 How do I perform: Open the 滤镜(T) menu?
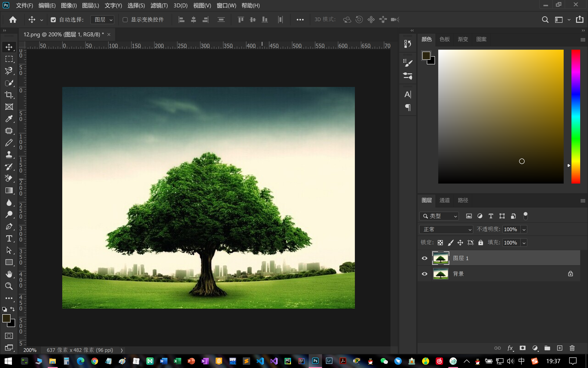click(159, 5)
